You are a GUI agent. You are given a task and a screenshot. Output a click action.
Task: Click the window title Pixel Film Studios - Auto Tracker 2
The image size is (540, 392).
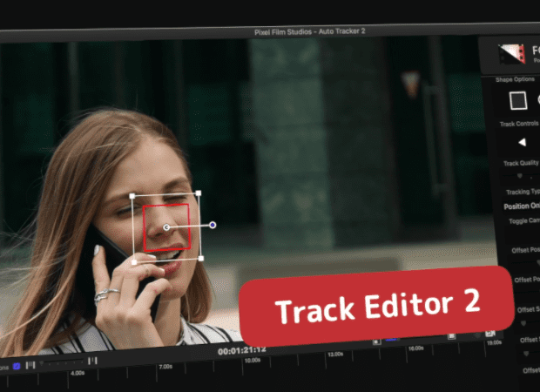coord(309,31)
